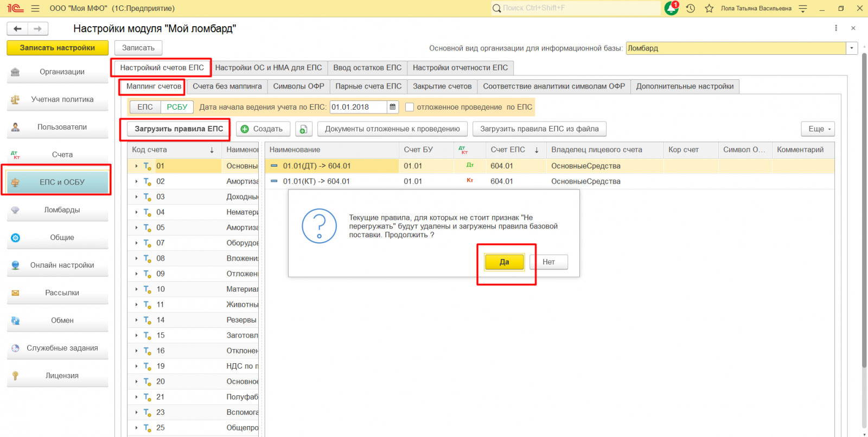Click the Обмен exchange icon
Viewport: 868px width, 437px height.
(x=15, y=321)
